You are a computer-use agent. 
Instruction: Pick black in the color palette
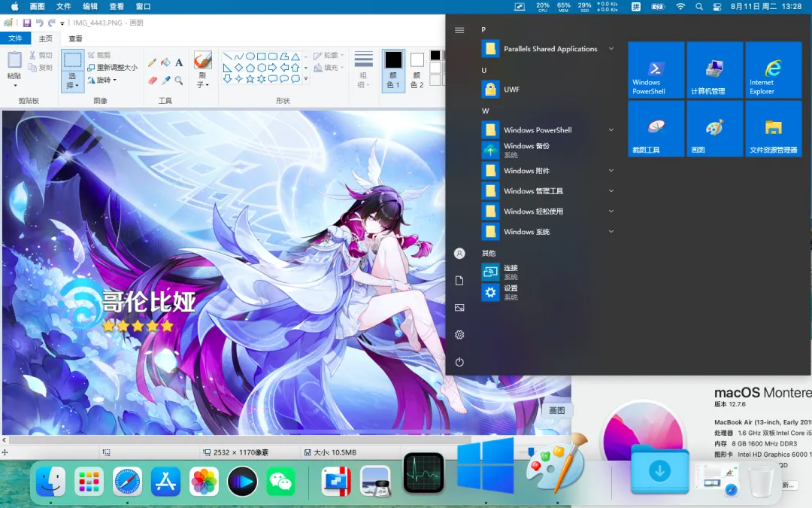coord(435,56)
